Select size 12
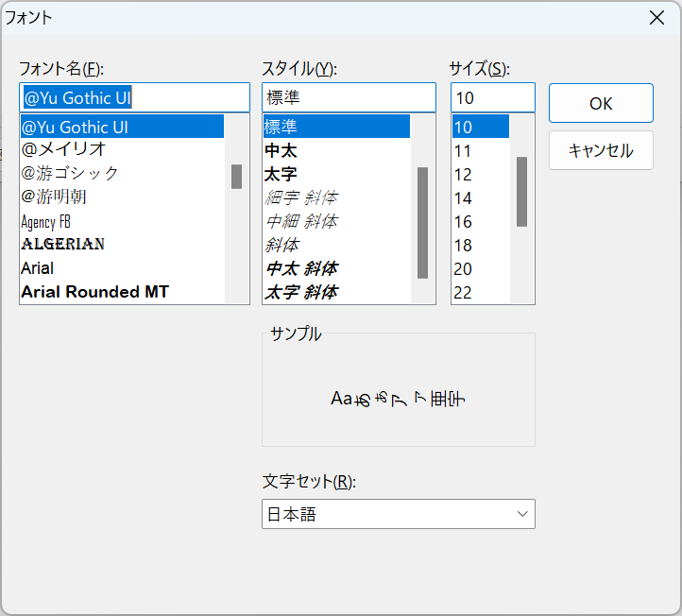The height and width of the screenshot is (616, 682). coord(481,175)
